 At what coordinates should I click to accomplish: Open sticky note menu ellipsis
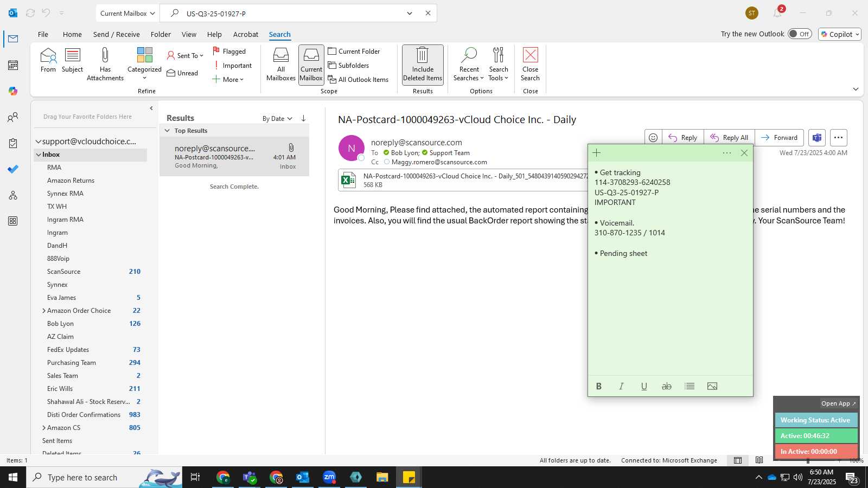(727, 153)
